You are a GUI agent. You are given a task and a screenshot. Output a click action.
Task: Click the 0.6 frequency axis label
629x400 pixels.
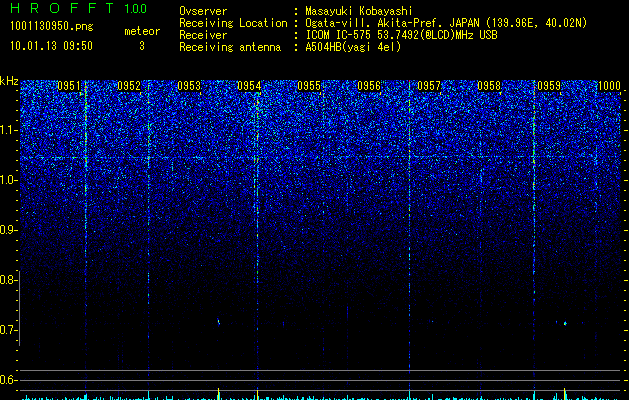(x=9, y=380)
